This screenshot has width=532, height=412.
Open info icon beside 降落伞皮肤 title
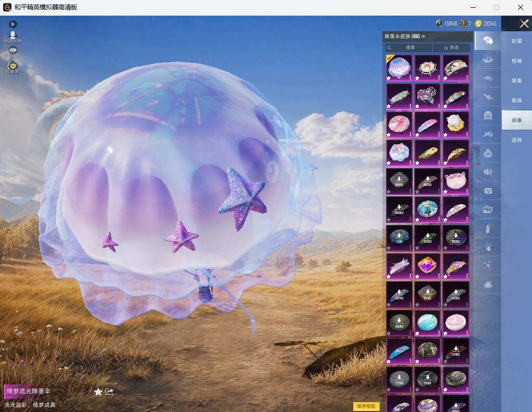click(423, 36)
